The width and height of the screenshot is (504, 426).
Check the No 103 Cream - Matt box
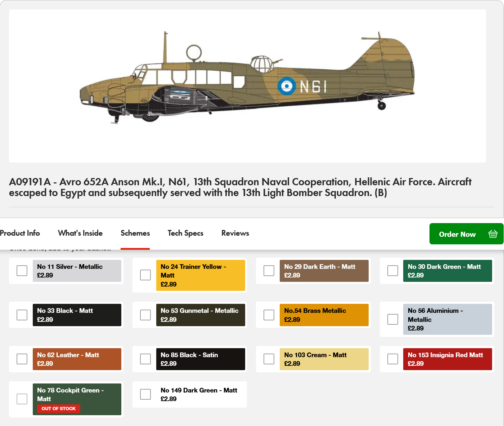269,359
